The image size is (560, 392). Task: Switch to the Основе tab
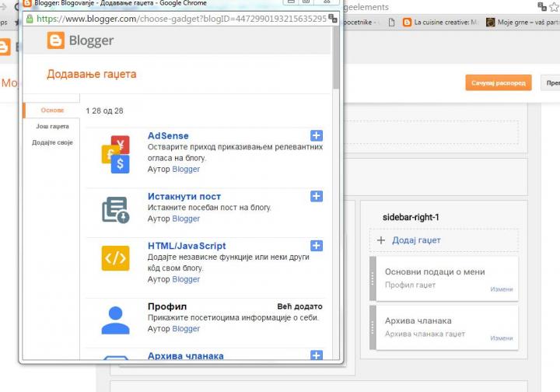point(52,110)
